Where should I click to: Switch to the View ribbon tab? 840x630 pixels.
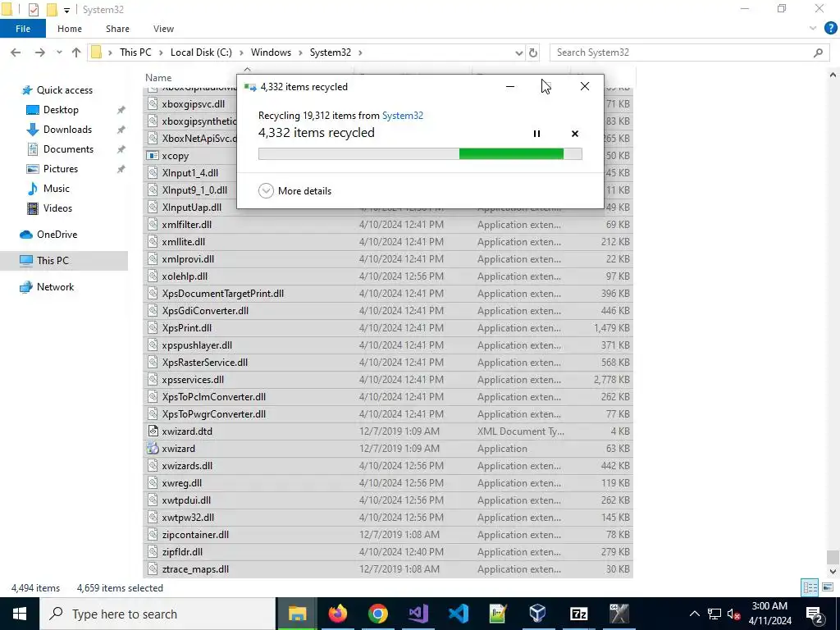[163, 29]
